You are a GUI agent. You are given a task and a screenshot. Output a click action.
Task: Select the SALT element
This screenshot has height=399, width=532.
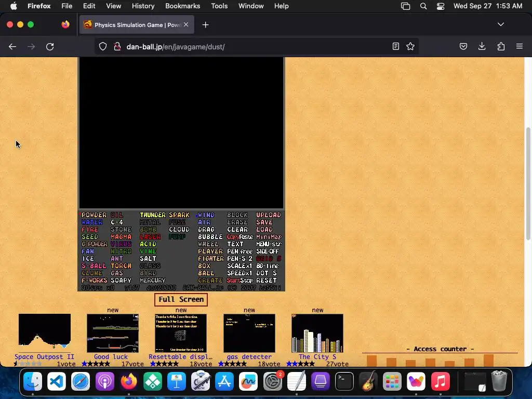[148, 259]
